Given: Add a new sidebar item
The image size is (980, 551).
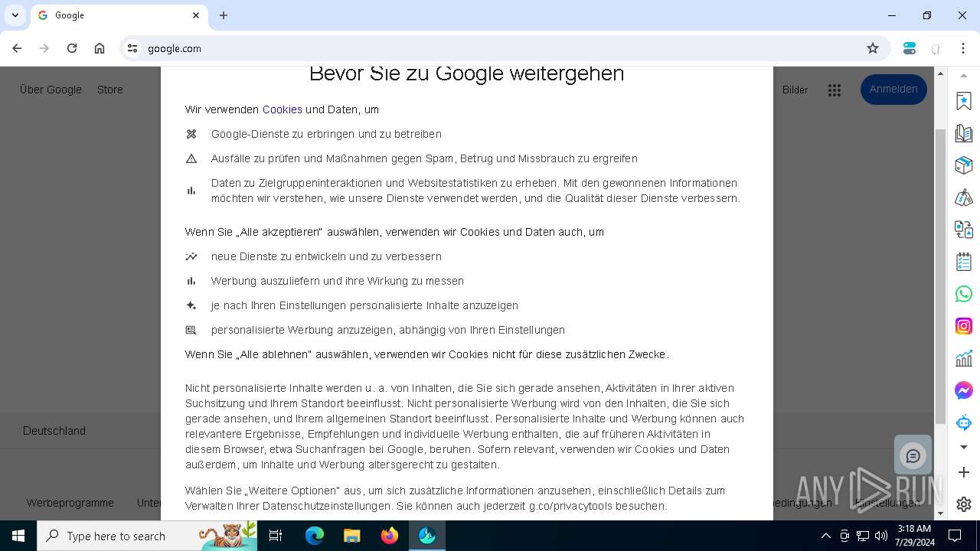Looking at the screenshot, I should point(964,472).
